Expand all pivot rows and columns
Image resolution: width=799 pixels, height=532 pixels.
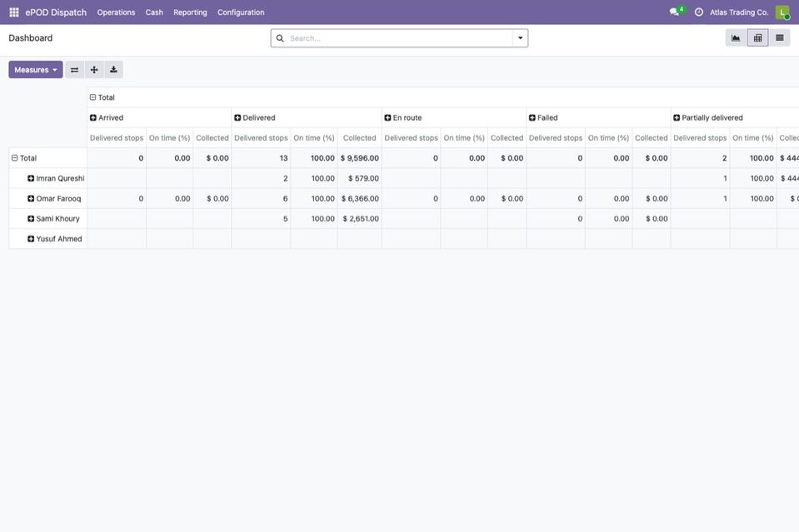pyautogui.click(x=94, y=70)
